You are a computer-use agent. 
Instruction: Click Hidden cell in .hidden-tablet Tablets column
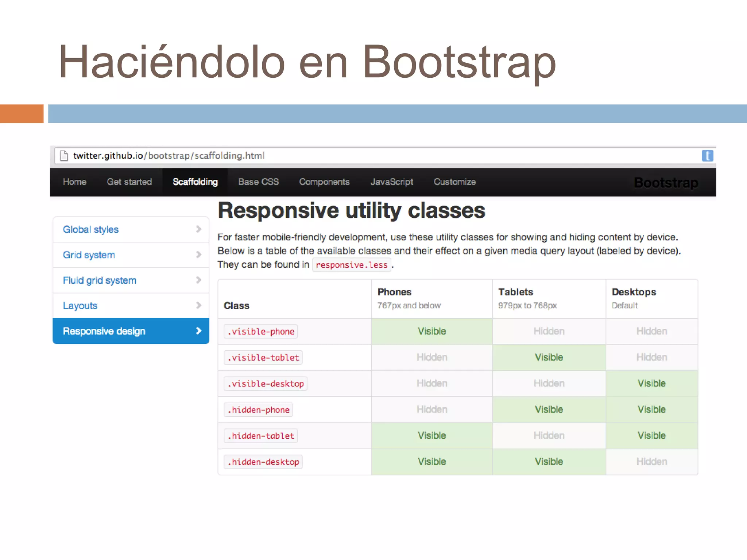tap(549, 435)
